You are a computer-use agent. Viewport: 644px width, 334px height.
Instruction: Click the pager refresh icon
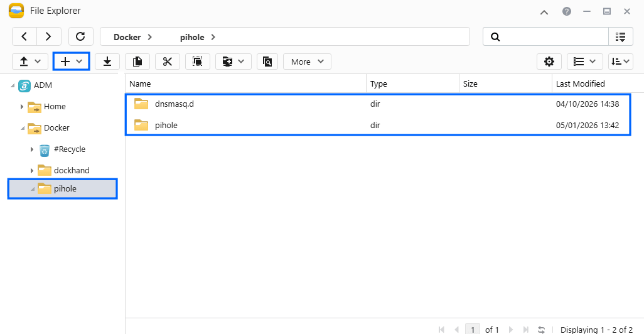pos(541,330)
